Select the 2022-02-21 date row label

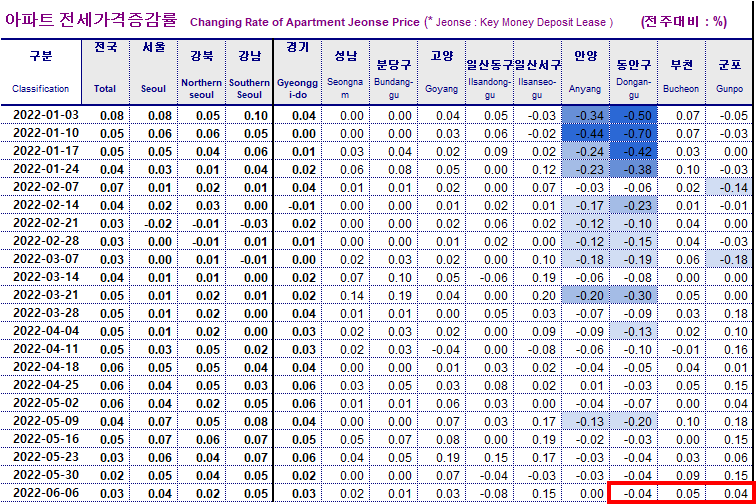pos(46,223)
